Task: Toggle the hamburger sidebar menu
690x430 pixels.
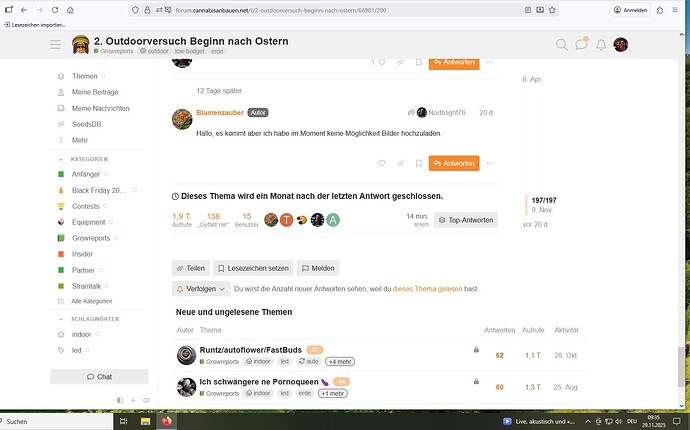Action: (x=56, y=45)
